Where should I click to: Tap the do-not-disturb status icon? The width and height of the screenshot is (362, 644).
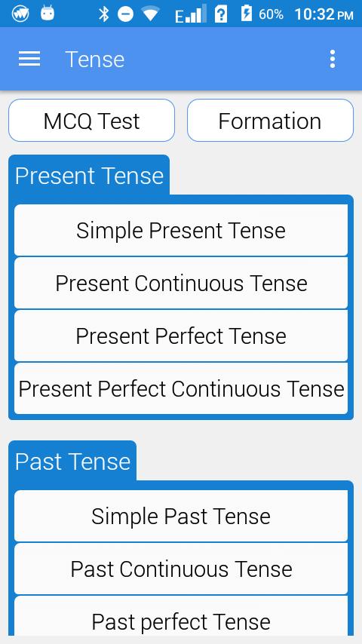pyautogui.click(x=125, y=14)
